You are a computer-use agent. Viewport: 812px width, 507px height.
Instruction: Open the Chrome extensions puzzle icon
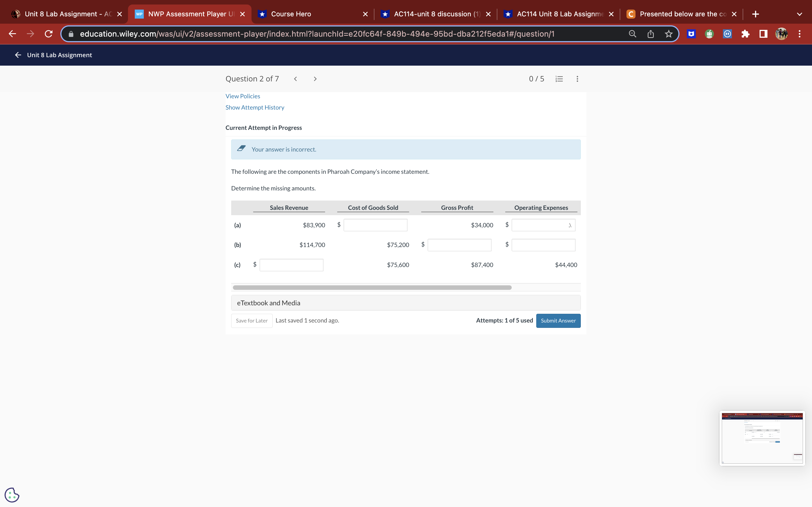745,34
